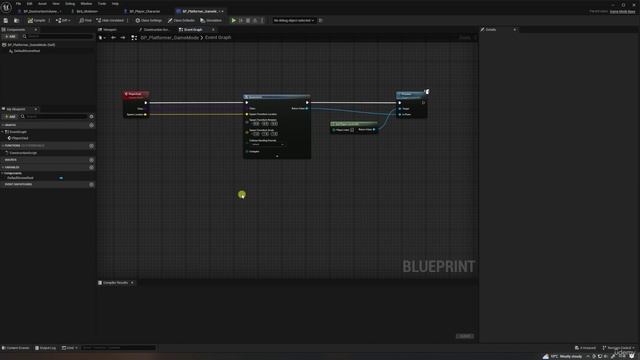Open My Blueprint settings gear
This screenshot has height=360, width=640.
click(91, 117)
